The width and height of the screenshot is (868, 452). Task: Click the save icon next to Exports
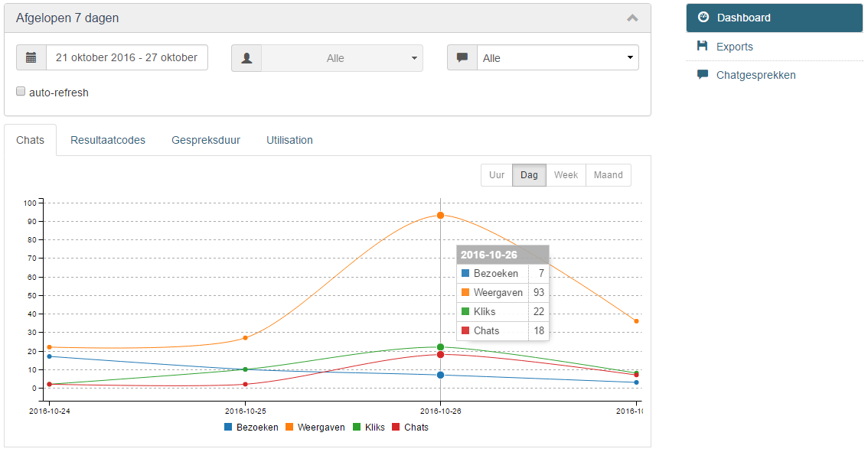pos(701,46)
